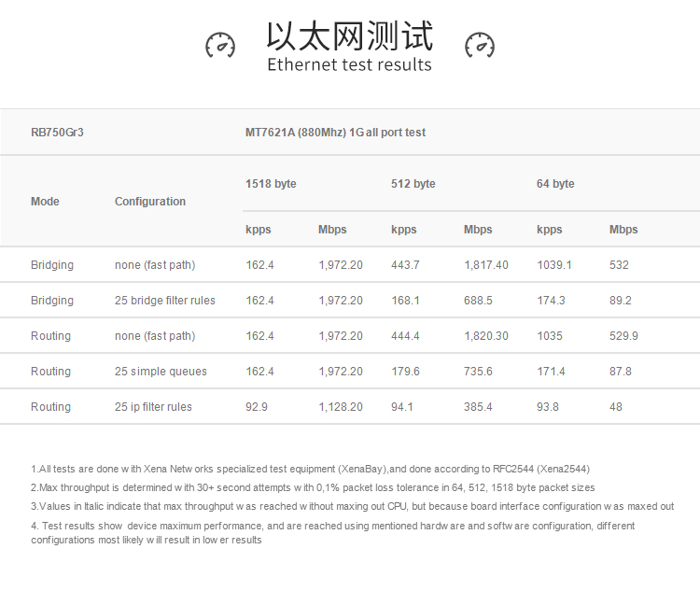Click the 1,820.30 Mbps value

[485, 336]
